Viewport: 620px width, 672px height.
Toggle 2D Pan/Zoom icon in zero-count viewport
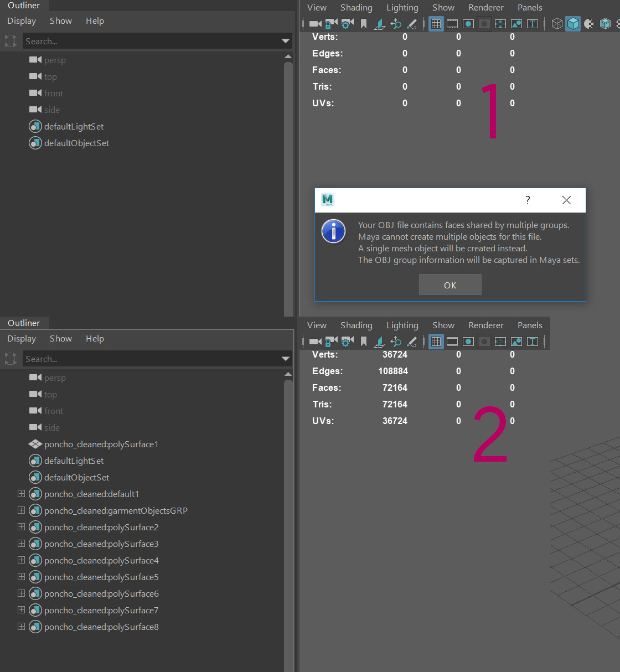pyautogui.click(x=396, y=24)
